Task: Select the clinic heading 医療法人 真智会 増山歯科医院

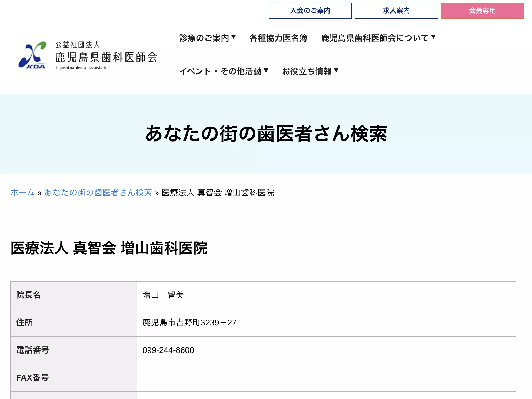Action: 109,248
